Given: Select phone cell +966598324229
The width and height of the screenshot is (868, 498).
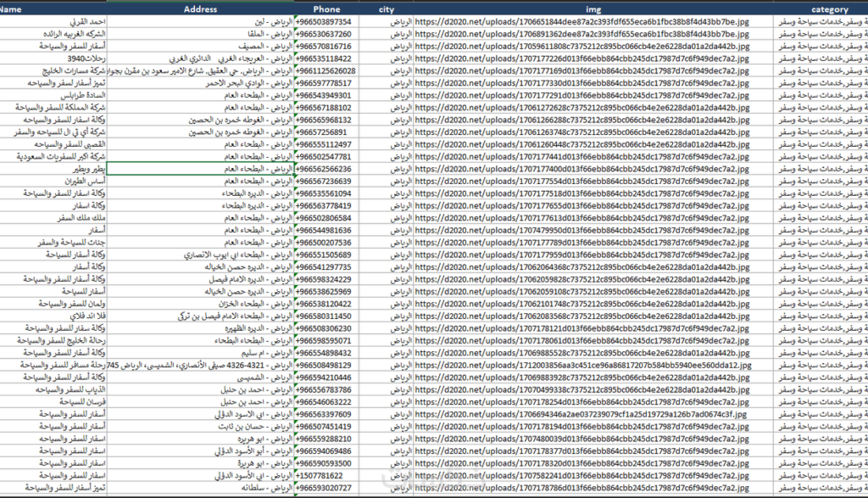Looking at the screenshot, I should pyautogui.click(x=326, y=279).
